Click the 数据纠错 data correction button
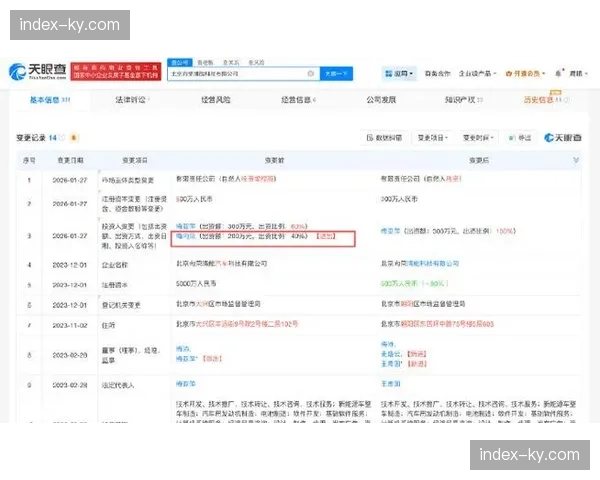Image resolution: width=600 pixels, height=480 pixels. tap(384, 137)
